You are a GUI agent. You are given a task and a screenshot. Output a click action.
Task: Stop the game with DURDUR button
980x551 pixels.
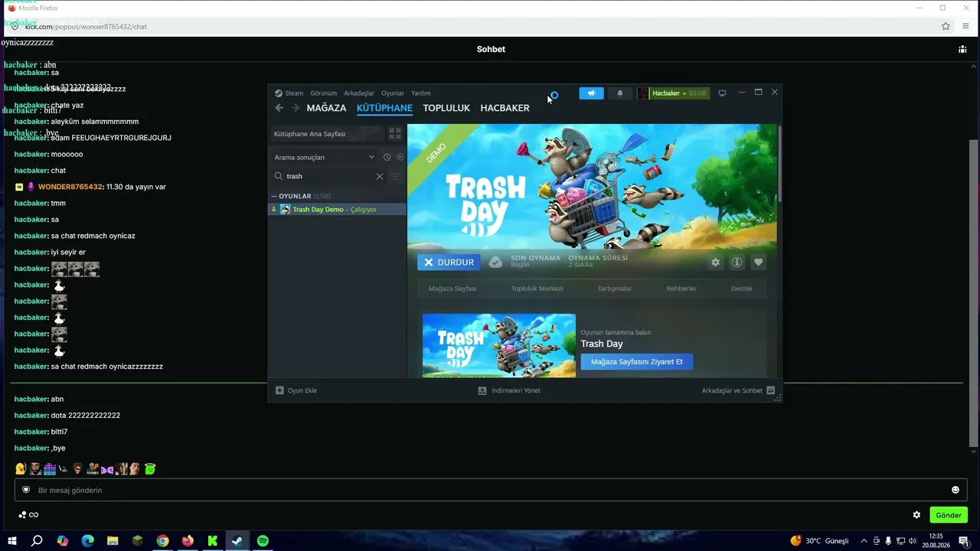pyautogui.click(x=449, y=262)
